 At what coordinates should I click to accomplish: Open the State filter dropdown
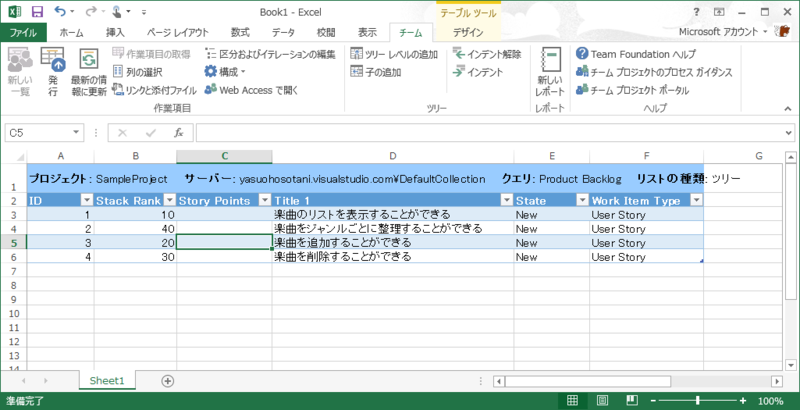point(583,200)
